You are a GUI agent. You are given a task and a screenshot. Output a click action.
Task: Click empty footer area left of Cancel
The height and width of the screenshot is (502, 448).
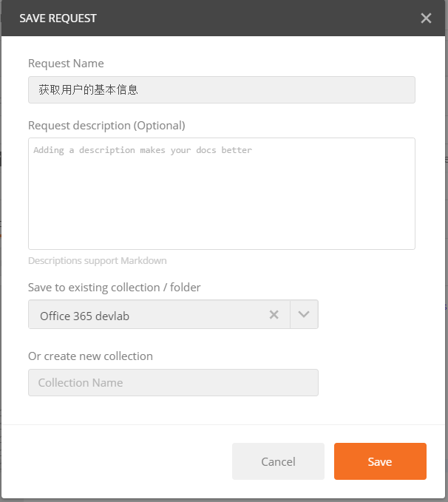coord(118,461)
